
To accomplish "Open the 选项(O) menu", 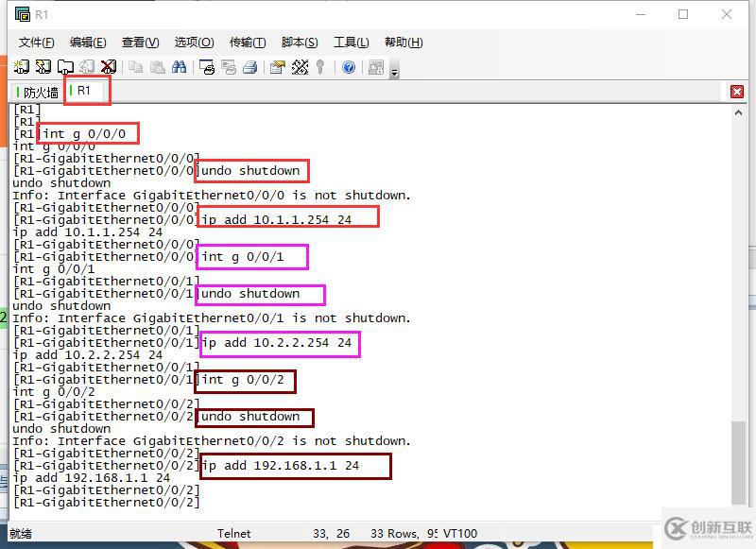I will [194, 43].
